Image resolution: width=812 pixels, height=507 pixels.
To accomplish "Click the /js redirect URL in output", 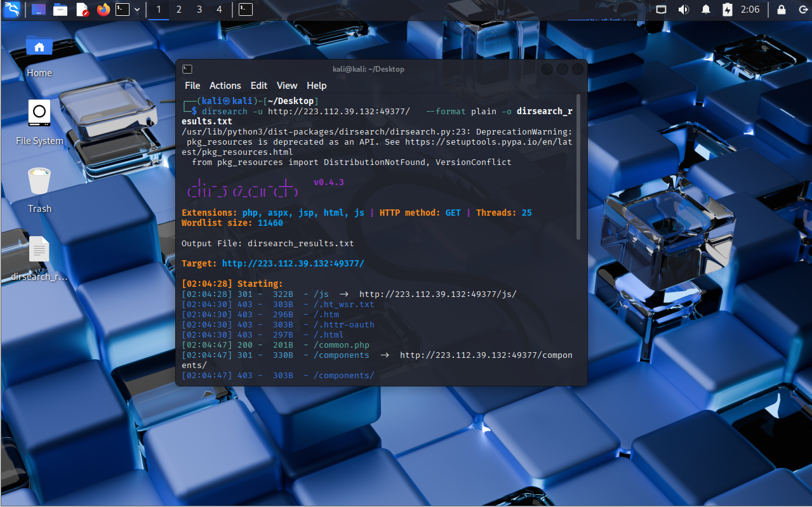I will (438, 294).
